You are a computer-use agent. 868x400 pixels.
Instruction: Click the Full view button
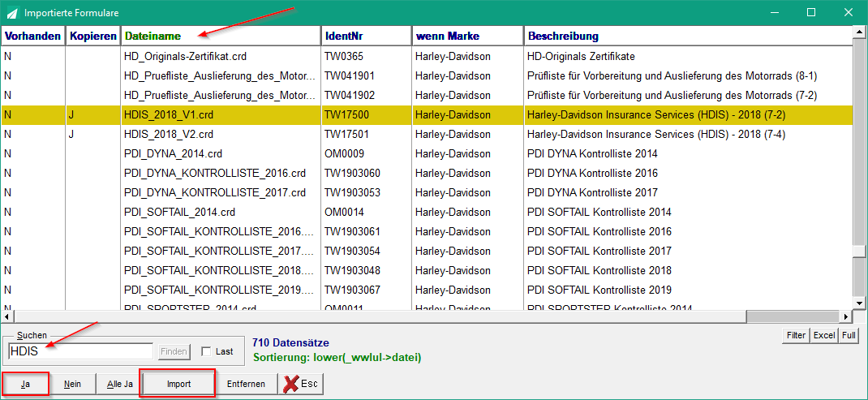848,335
